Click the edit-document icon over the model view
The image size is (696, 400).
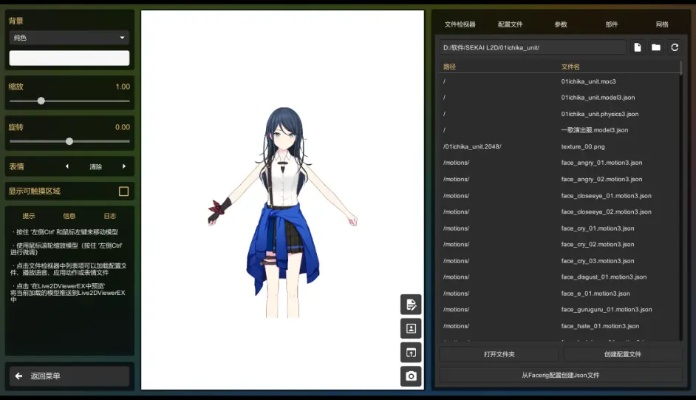(411, 305)
